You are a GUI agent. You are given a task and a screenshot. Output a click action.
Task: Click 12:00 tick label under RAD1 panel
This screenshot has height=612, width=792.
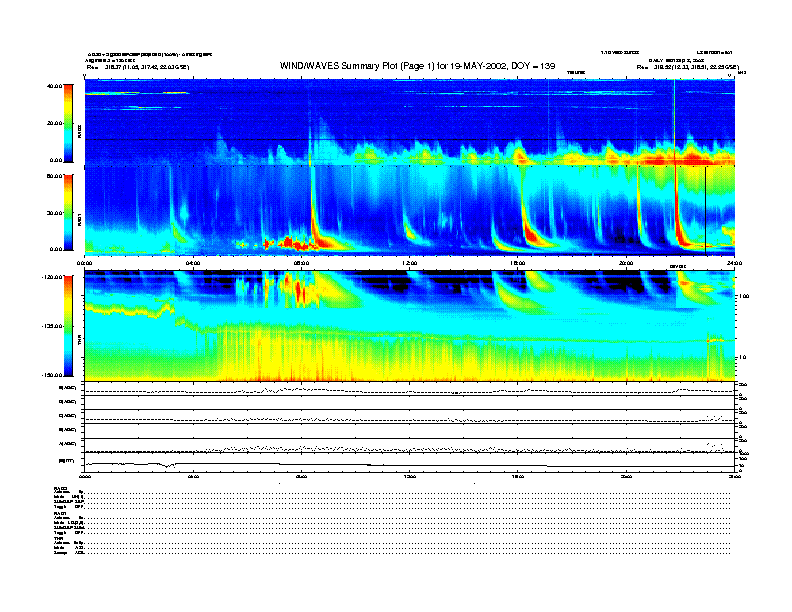pyautogui.click(x=410, y=263)
